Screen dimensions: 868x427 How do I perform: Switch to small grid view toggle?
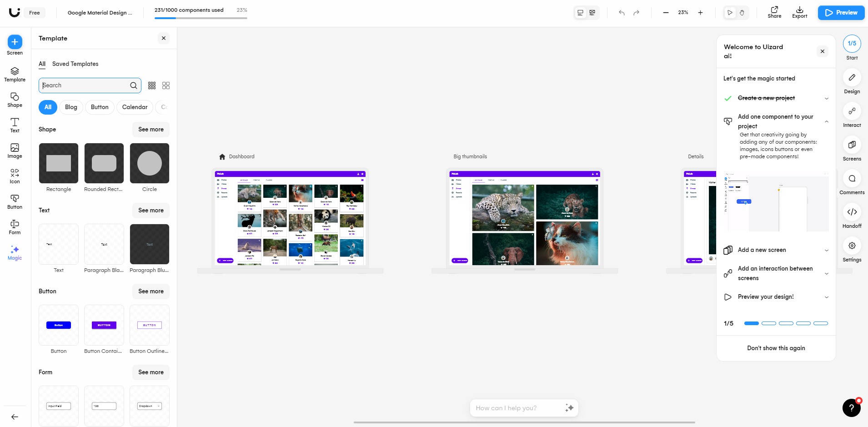point(152,85)
